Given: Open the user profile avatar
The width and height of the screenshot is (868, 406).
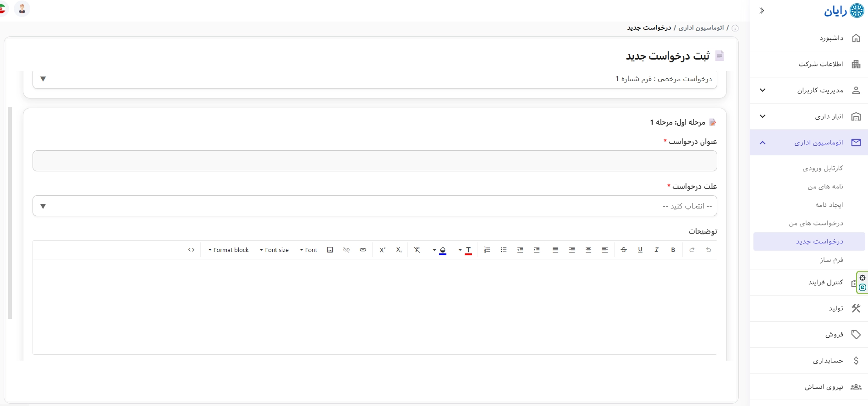Looking at the screenshot, I should (22, 9).
